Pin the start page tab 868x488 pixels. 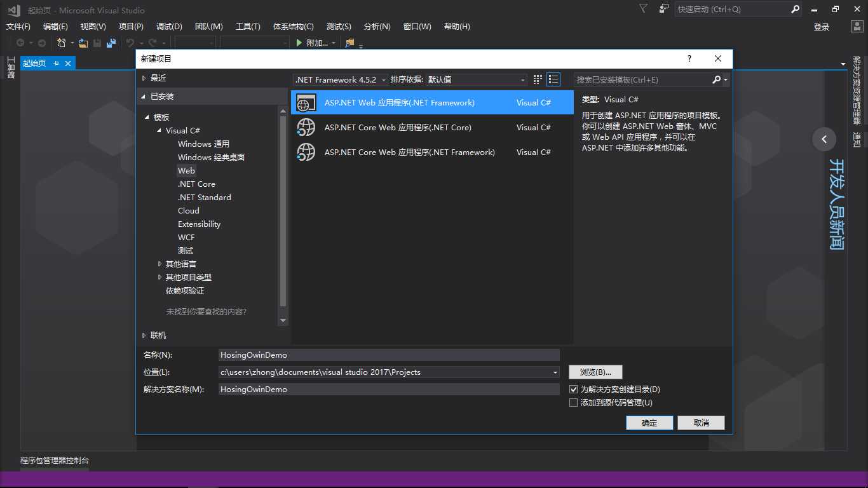point(56,63)
